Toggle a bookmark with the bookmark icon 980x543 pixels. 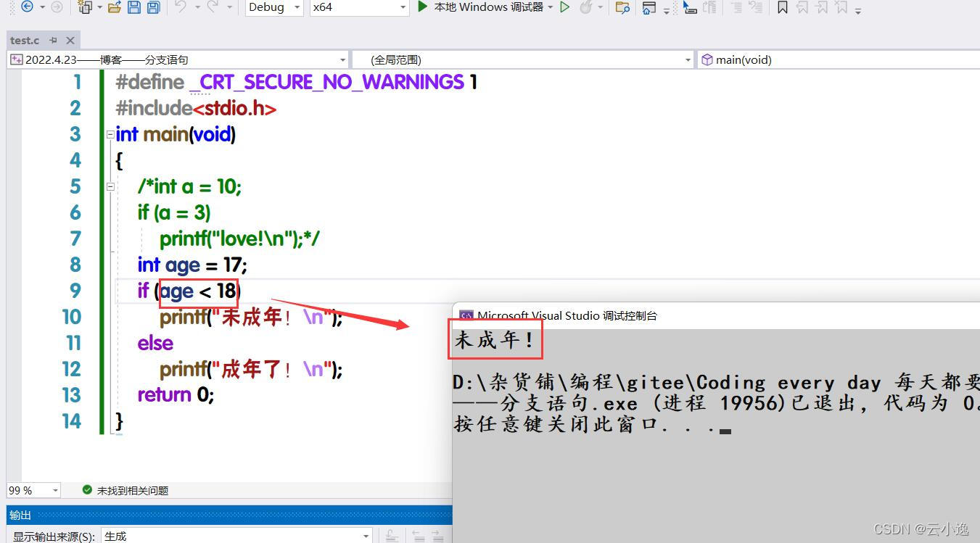click(x=782, y=7)
